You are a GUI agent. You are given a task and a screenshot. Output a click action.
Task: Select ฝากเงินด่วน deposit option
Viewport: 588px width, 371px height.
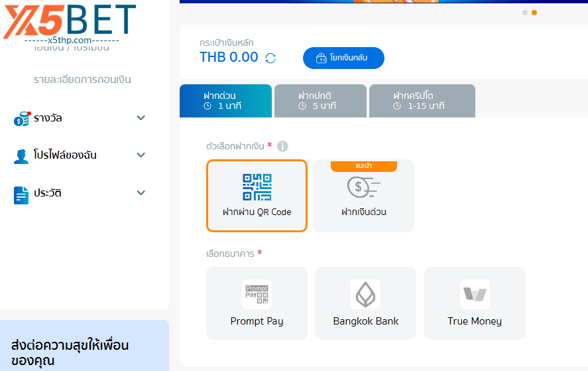(x=363, y=196)
